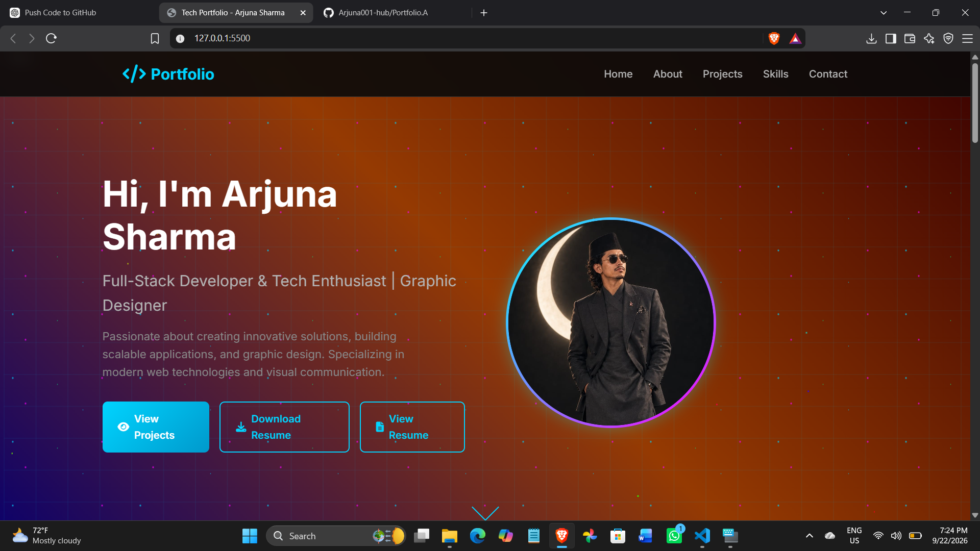This screenshot has width=980, height=551.
Task: Open Brave Rewards triangle icon
Action: tap(795, 38)
